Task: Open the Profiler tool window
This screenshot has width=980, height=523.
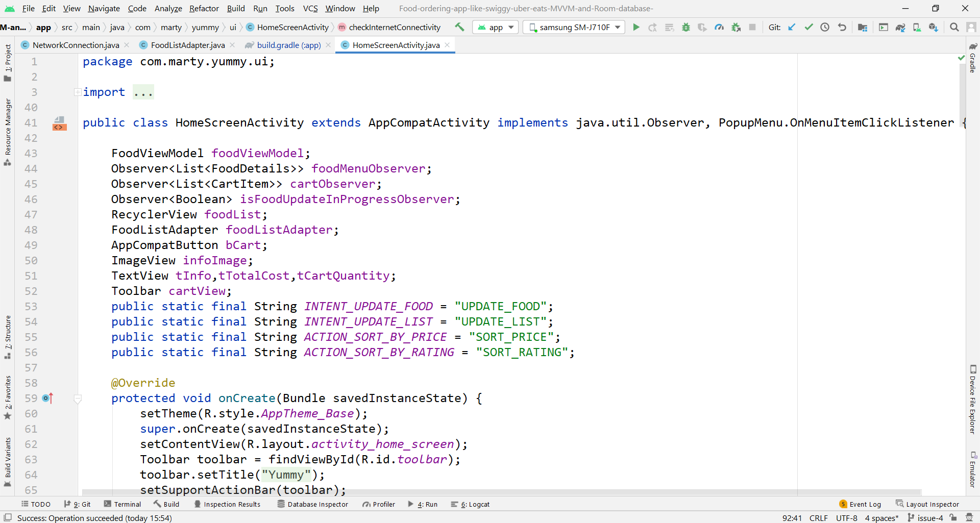Action: click(x=379, y=504)
